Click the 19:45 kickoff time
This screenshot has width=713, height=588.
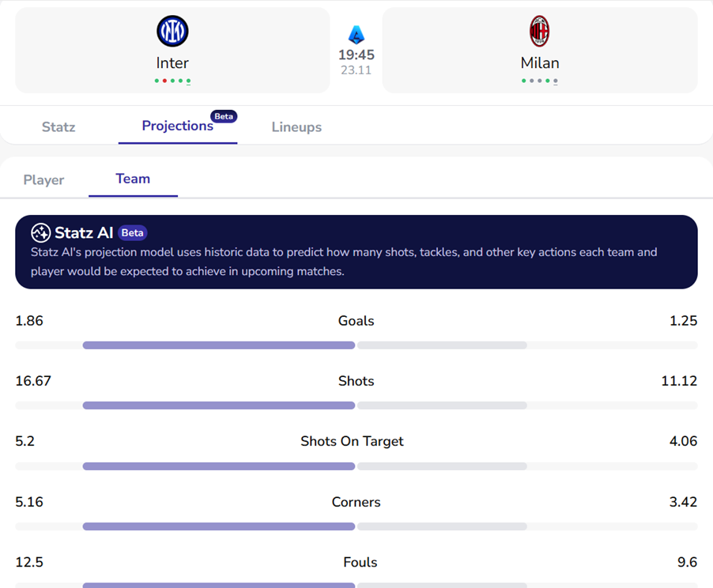356,55
